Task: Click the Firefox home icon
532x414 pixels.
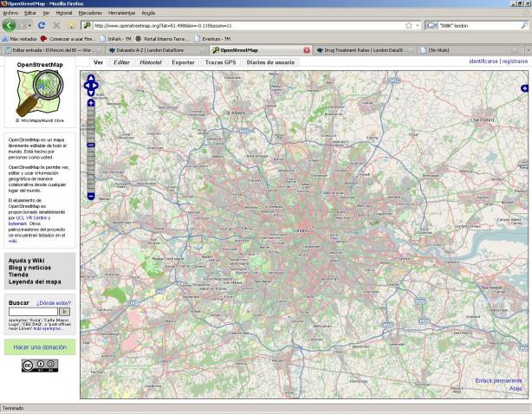Action: pos(71,25)
